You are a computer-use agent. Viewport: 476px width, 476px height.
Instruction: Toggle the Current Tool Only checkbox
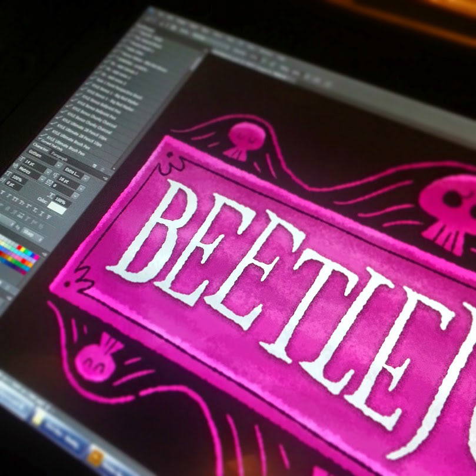pyautogui.click(x=40, y=139)
